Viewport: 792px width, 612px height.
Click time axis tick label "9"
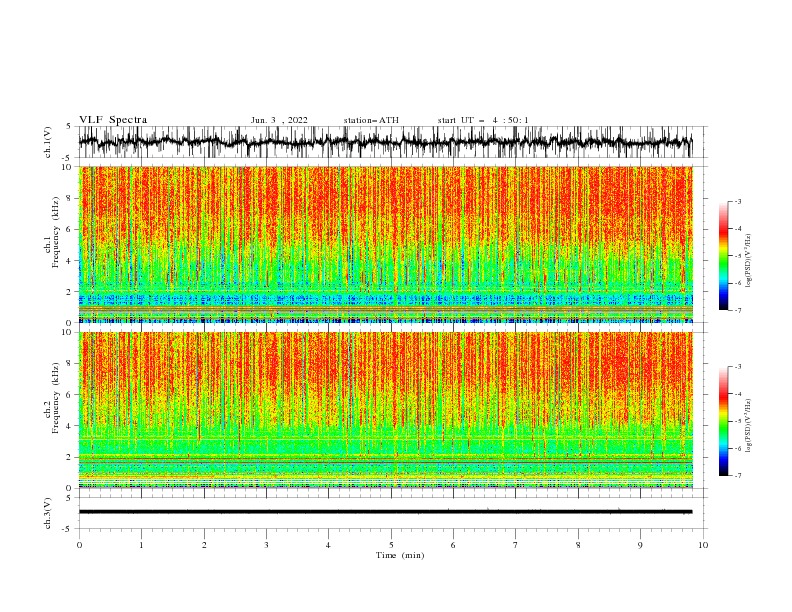point(640,545)
